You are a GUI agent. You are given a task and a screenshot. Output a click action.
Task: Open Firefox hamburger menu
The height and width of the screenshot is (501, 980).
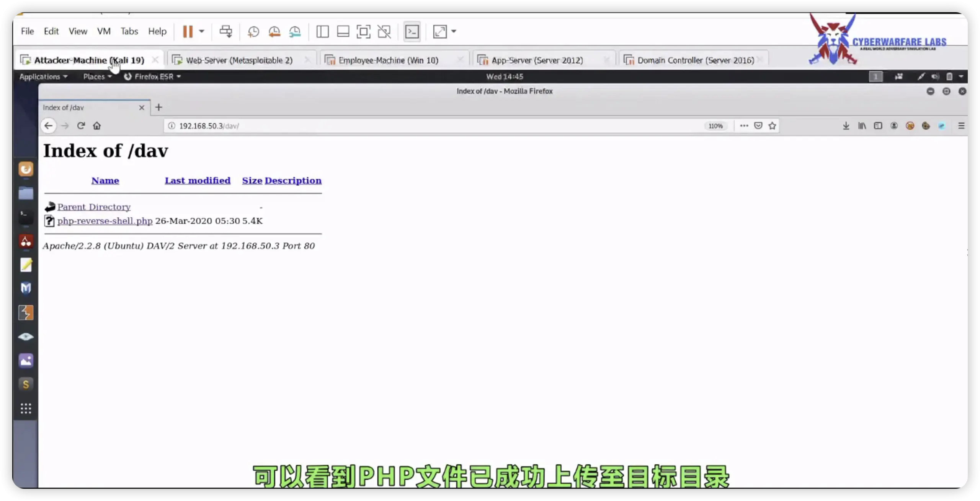click(961, 126)
